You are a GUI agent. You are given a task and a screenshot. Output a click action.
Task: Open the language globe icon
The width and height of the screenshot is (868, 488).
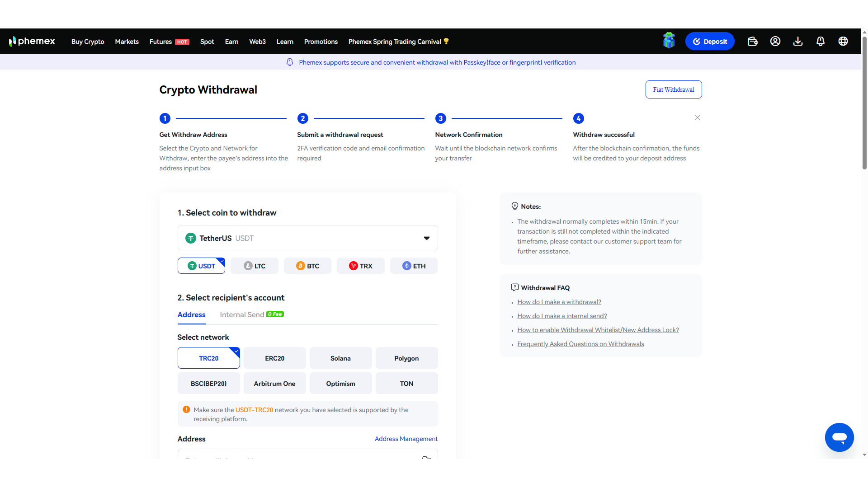pyautogui.click(x=843, y=41)
